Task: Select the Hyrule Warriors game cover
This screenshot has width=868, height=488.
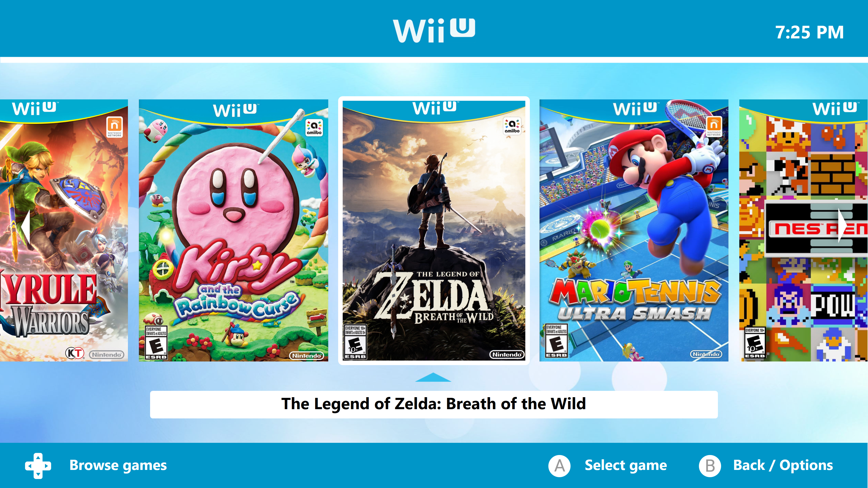Action: pos(64,230)
